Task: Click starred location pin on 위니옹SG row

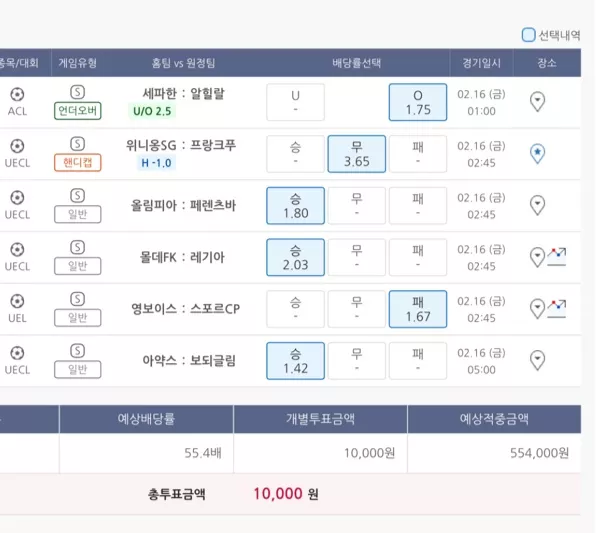Action: (537, 153)
